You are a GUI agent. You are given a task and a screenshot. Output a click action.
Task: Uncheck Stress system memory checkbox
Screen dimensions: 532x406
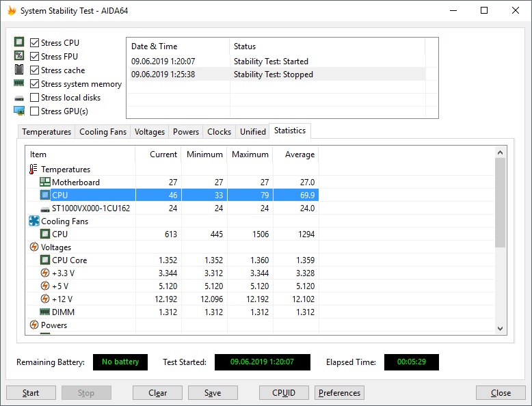pos(34,84)
